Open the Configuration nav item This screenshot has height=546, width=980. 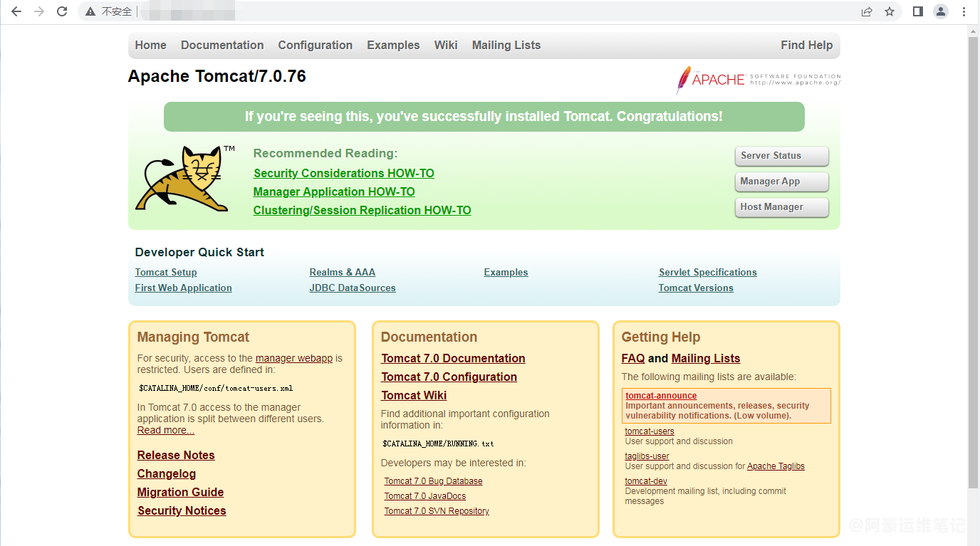pyautogui.click(x=315, y=45)
